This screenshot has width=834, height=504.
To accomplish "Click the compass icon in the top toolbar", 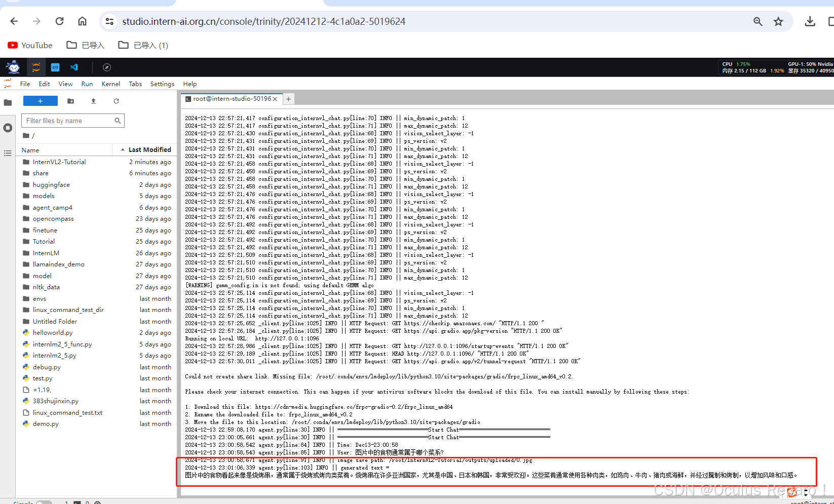I will tap(106, 67).
